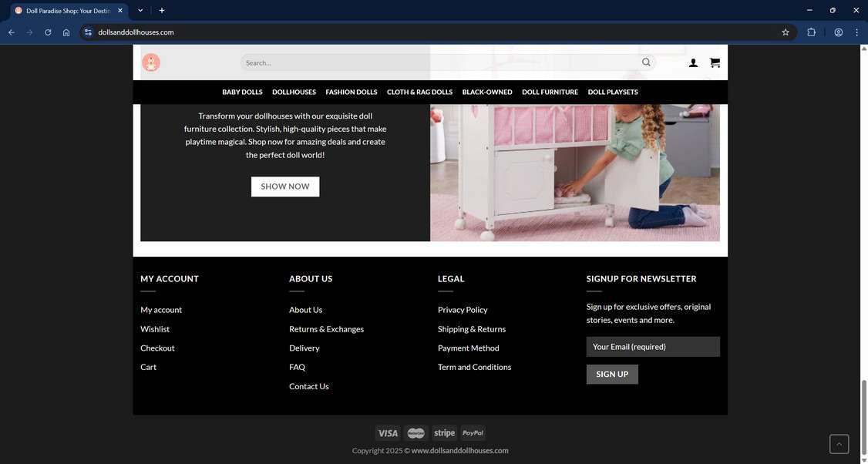
Task: Open the browser extensions icon
Action: coord(811,32)
